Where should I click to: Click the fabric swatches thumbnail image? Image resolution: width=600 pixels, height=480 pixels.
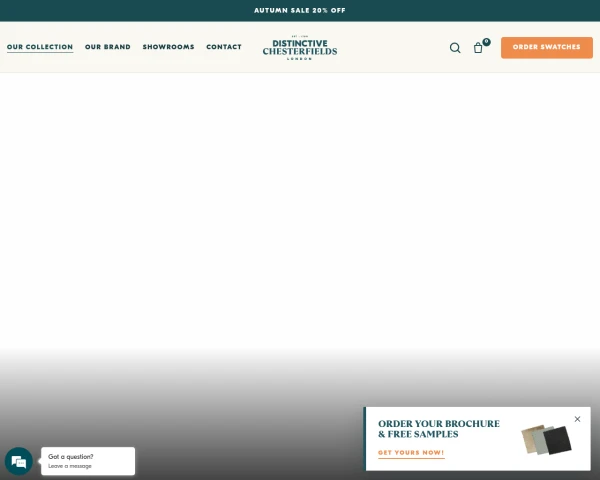(x=546, y=439)
